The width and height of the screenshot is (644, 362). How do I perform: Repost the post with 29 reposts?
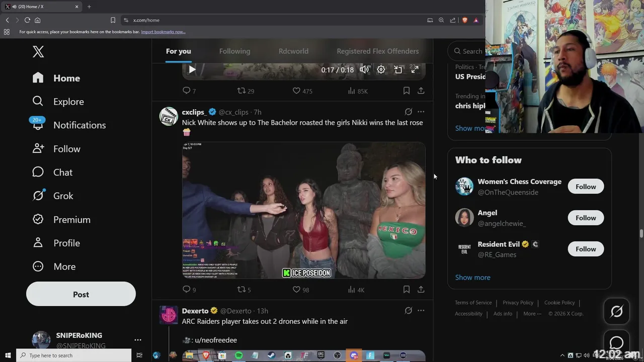tap(246, 91)
